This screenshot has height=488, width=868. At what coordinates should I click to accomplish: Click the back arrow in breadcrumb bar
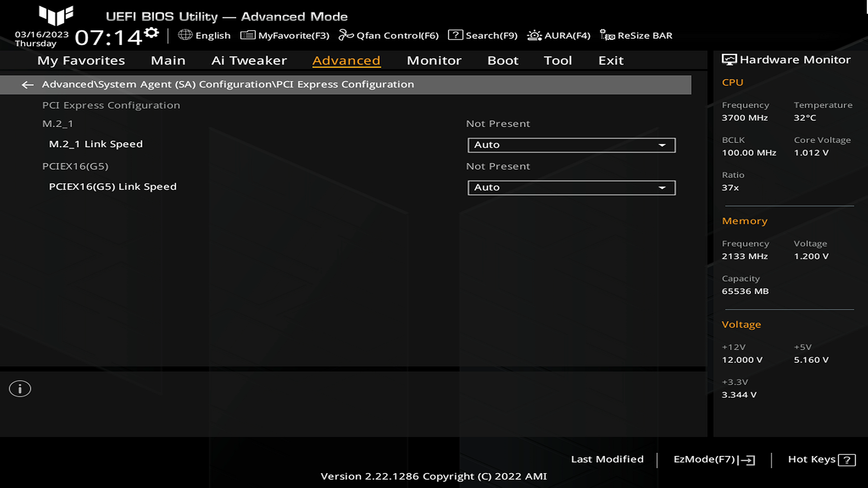tap(28, 85)
